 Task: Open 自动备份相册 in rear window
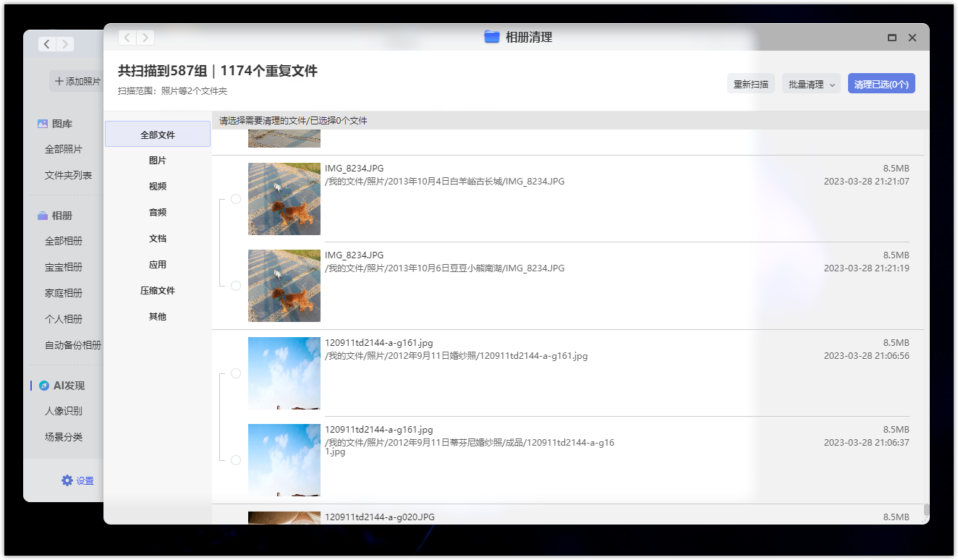(x=73, y=345)
